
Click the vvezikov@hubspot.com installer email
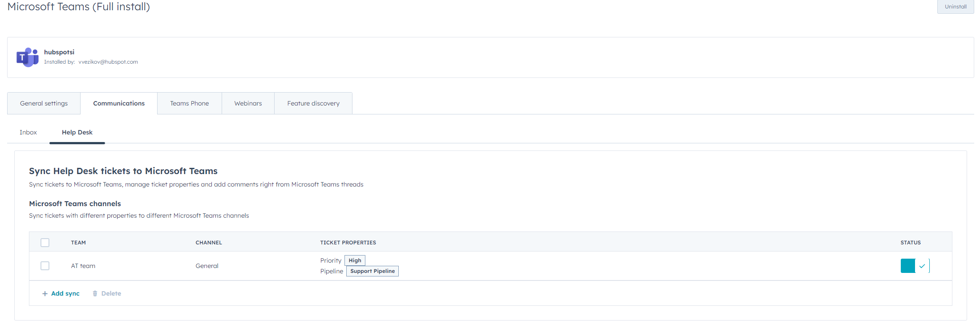[108, 62]
